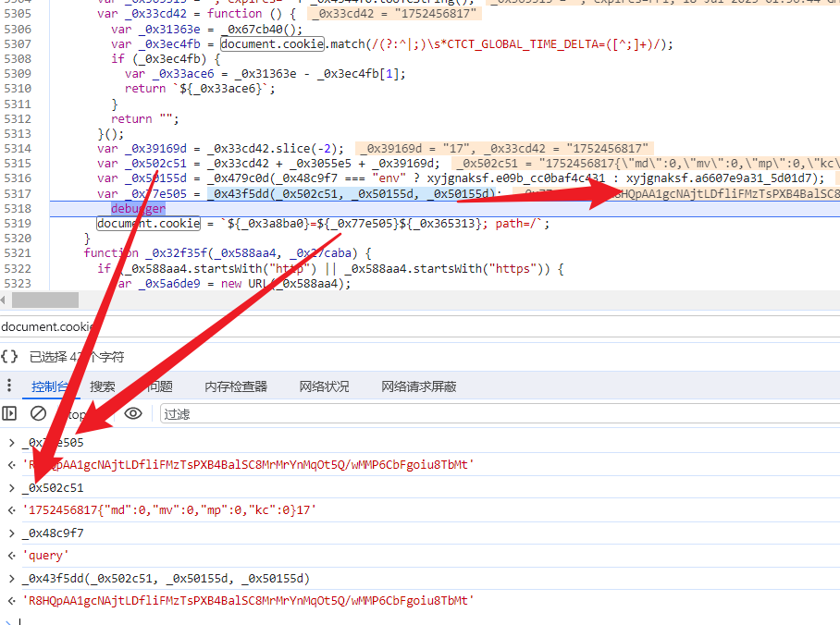The height and width of the screenshot is (625, 840).
Task: Click the 'query' console output string
Action: point(45,556)
